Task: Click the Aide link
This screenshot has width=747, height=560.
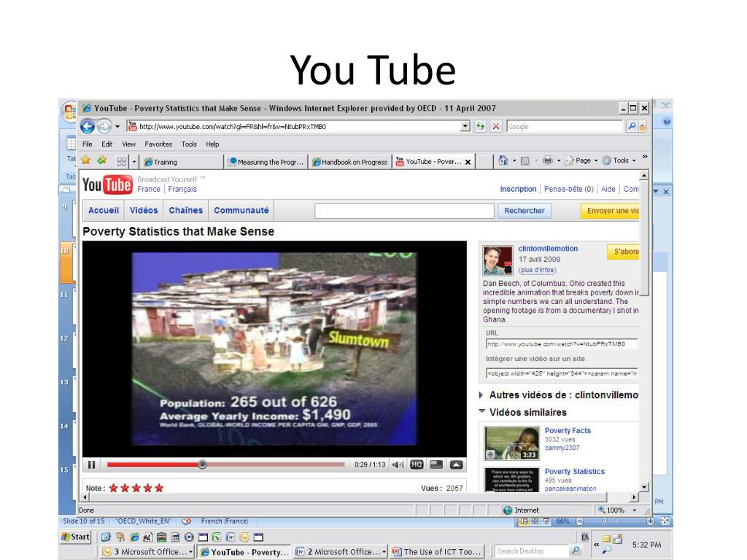Action: click(608, 189)
